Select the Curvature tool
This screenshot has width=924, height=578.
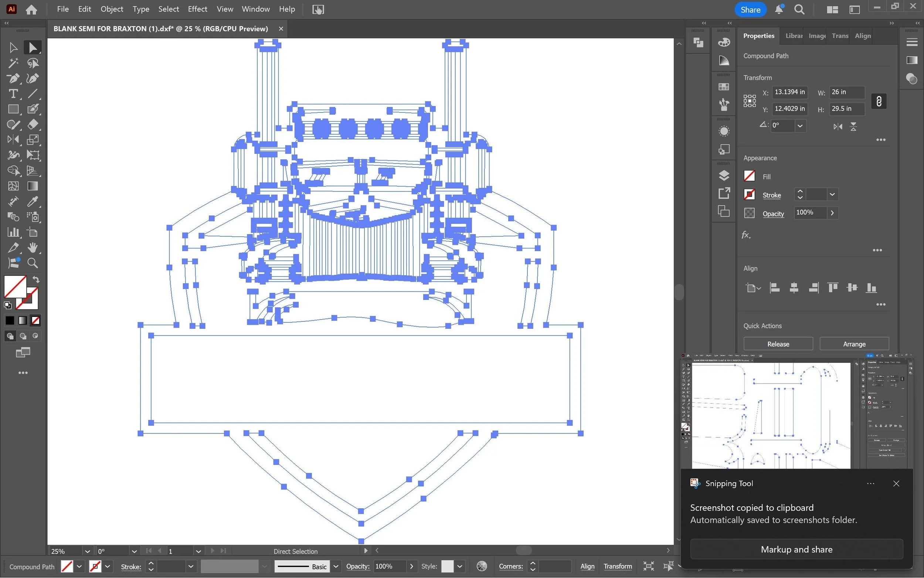[33, 78]
